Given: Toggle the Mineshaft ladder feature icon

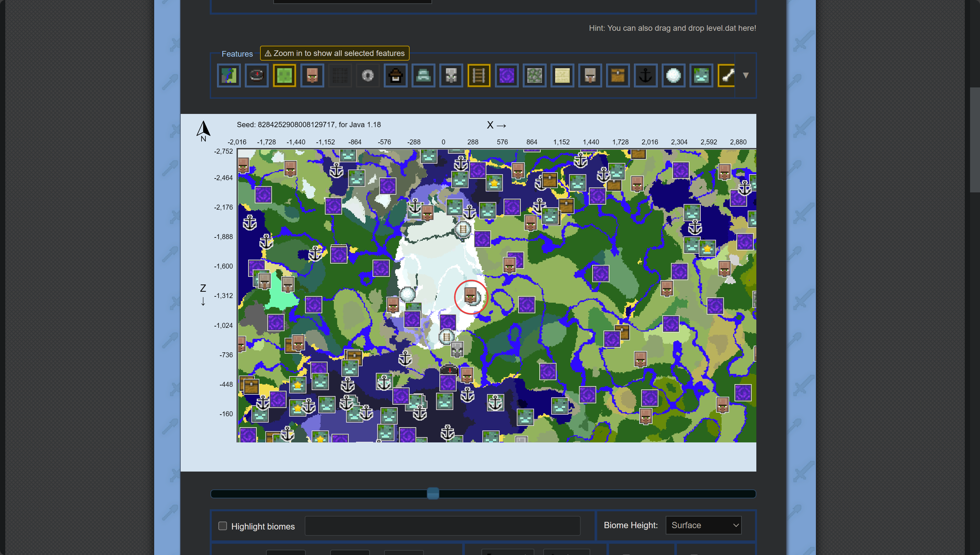Looking at the screenshot, I should [x=479, y=76].
